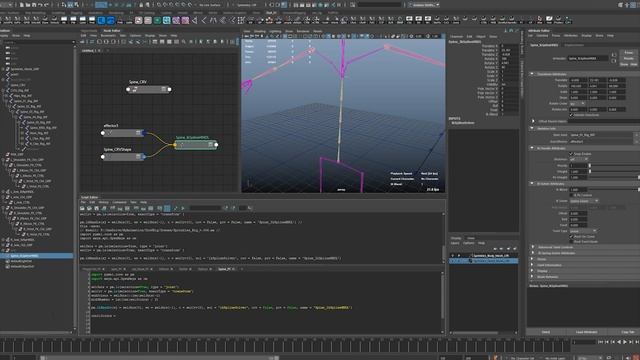
Task: Click the highlighted Show Both panels icon in Script Editor
Action: click(x=167, y=208)
